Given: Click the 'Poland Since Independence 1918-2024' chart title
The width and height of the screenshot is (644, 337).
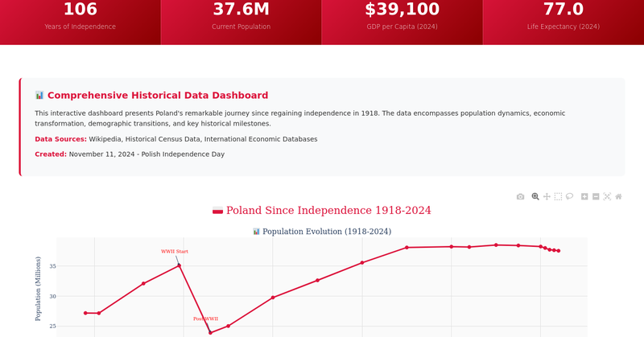Looking at the screenshot, I should point(328,211).
